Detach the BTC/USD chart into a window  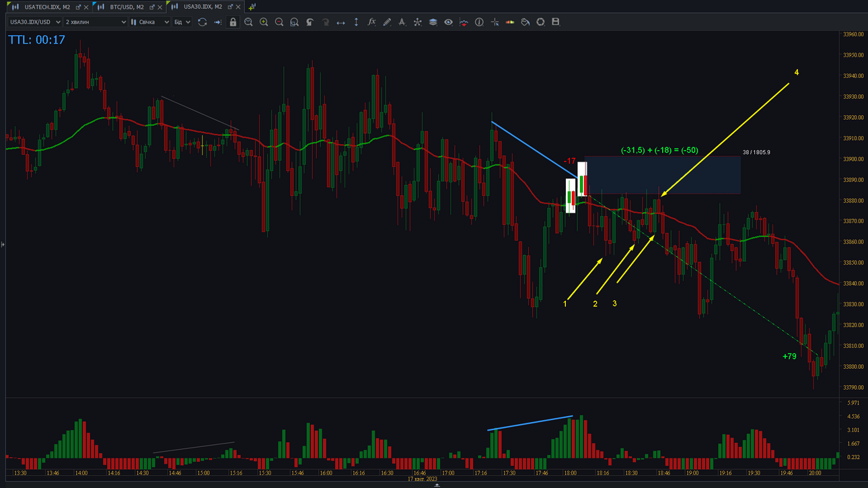pyautogui.click(x=152, y=7)
